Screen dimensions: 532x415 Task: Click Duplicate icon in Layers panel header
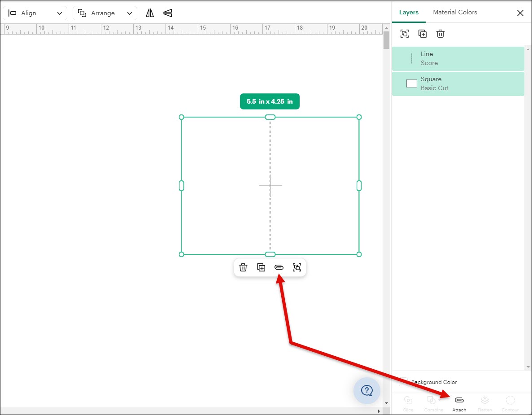tap(423, 34)
